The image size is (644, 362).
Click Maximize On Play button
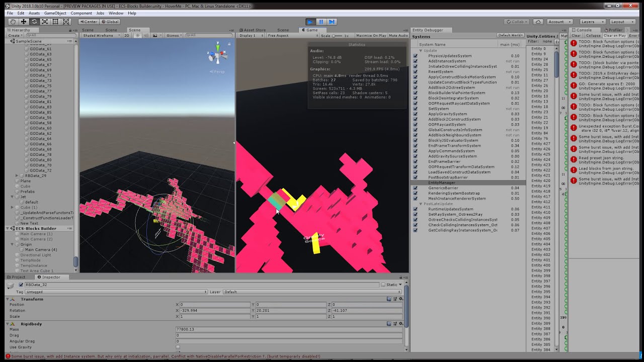pos(371,36)
